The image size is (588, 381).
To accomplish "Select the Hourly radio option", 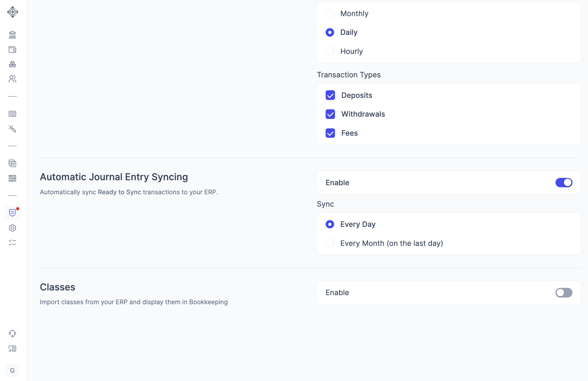I will [x=330, y=51].
